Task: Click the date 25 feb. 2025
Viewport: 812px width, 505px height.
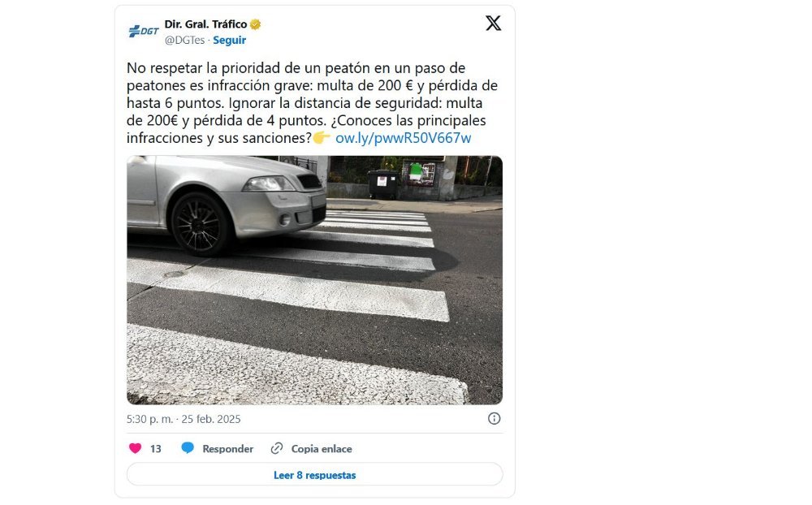Action: (x=211, y=419)
